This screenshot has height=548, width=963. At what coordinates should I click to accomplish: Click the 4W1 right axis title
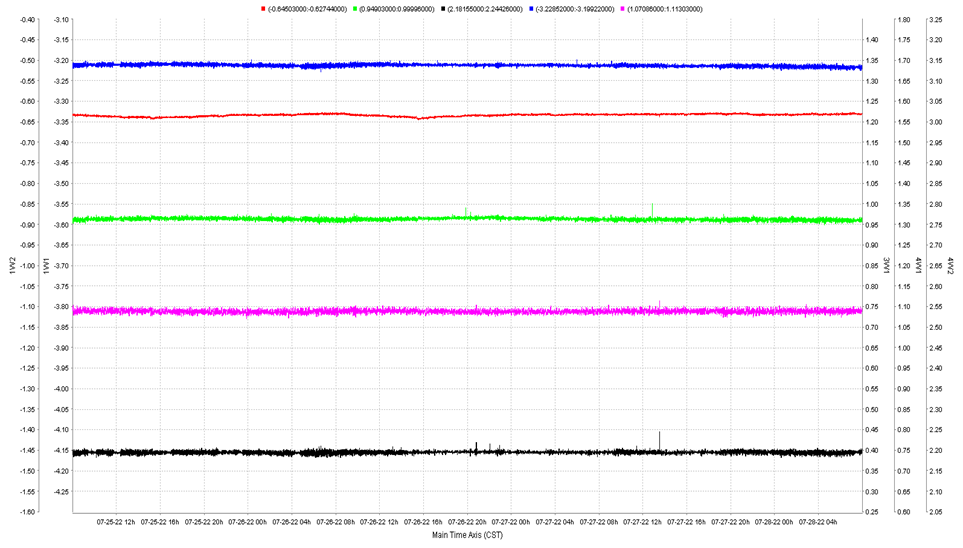(x=920, y=265)
